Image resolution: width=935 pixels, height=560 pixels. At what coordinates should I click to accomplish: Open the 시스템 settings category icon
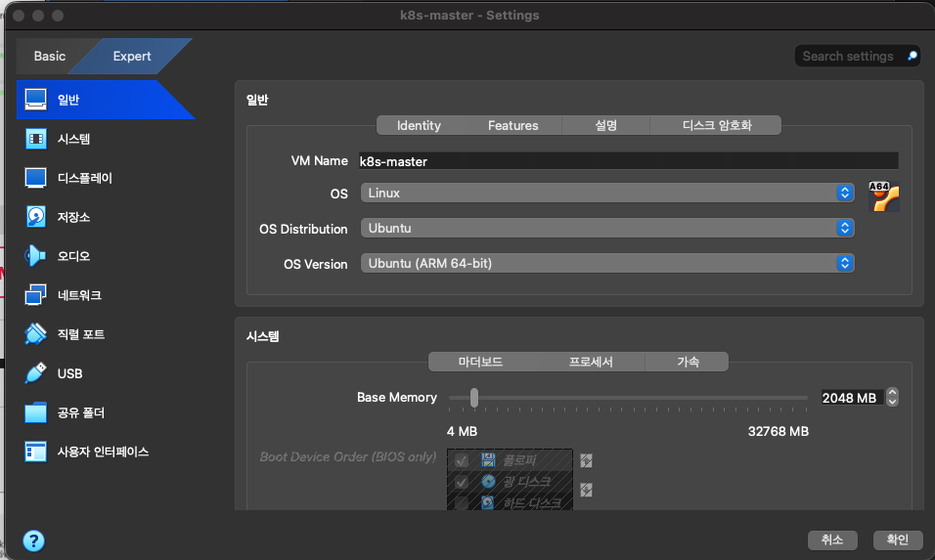36,139
